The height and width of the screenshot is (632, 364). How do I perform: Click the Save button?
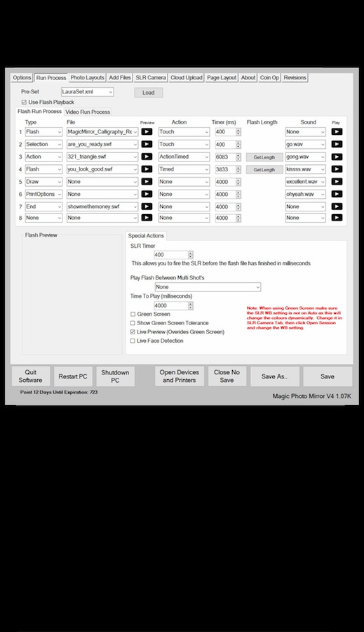coord(328,376)
